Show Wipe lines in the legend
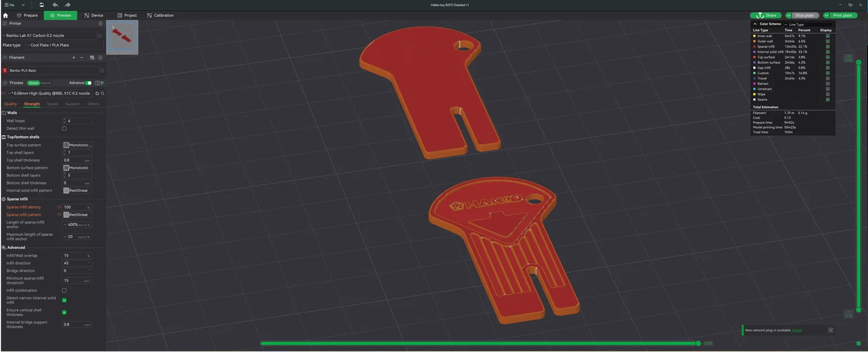This screenshot has width=868, height=352. (x=827, y=94)
